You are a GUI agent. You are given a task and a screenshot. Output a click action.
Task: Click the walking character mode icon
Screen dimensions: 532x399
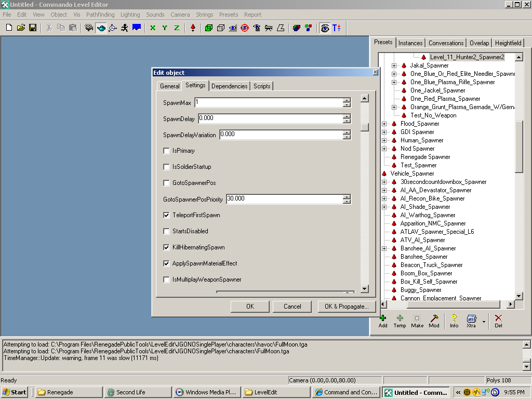[125, 28]
